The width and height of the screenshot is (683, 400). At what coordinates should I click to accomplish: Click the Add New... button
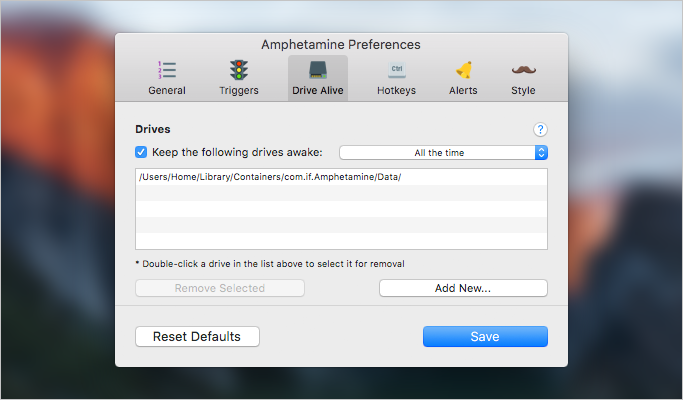point(463,288)
